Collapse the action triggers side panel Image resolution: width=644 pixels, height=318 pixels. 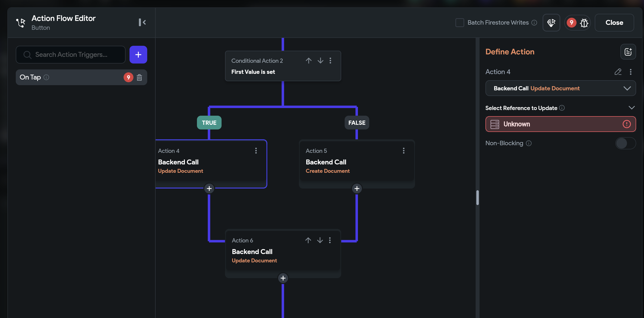[x=142, y=22]
